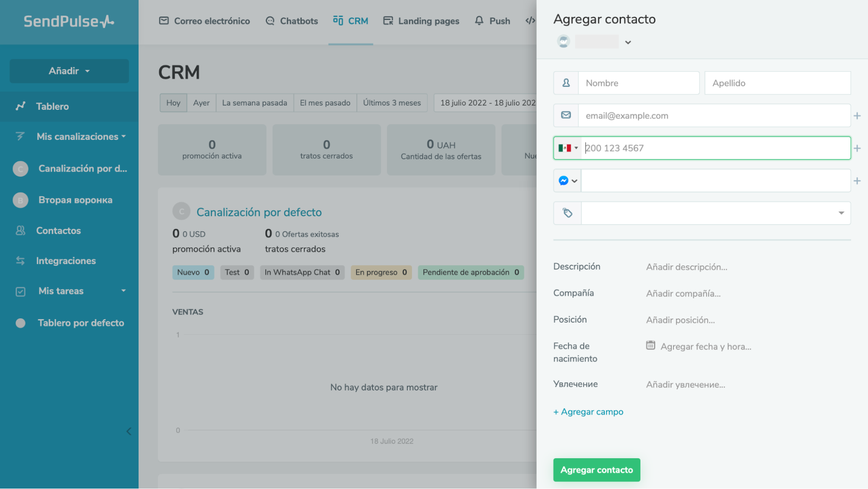868x489 pixels.
Task: Click the owner avatar icon
Action: click(563, 42)
